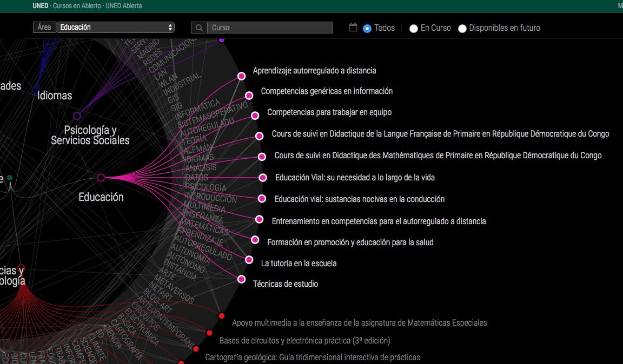Click the MULTIMEDIA keyword in the ring
Screen dimensions: 623x364
point(204,206)
